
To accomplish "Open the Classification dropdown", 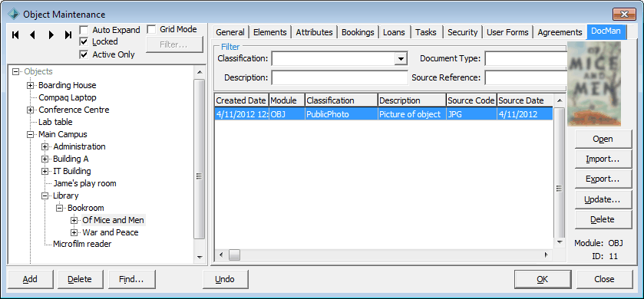I will click(401, 59).
